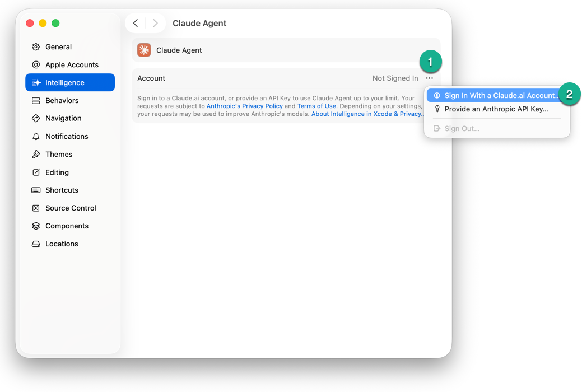
Task: Open General settings with gear icon
Action: (58, 47)
